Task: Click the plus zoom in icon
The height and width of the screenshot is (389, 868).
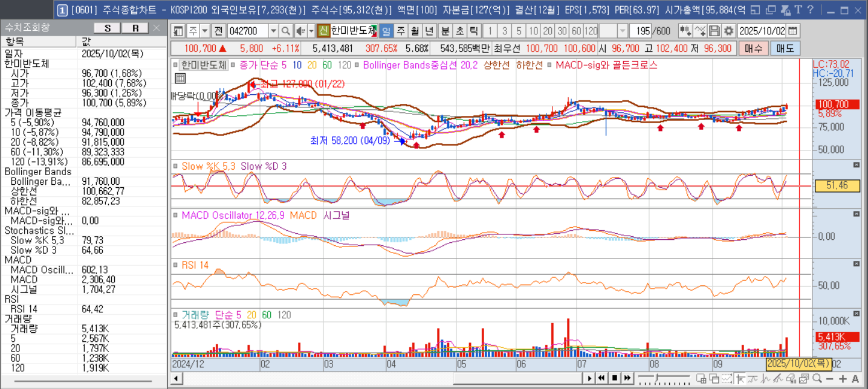Action: pos(843,379)
